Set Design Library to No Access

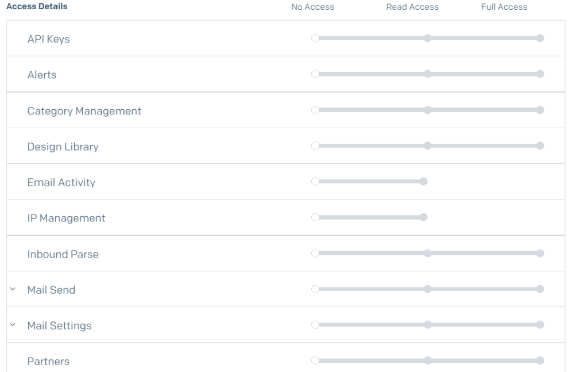pyautogui.click(x=315, y=145)
